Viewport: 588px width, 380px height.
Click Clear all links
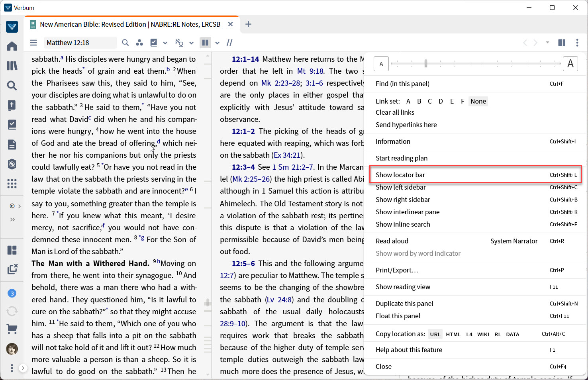pos(395,112)
